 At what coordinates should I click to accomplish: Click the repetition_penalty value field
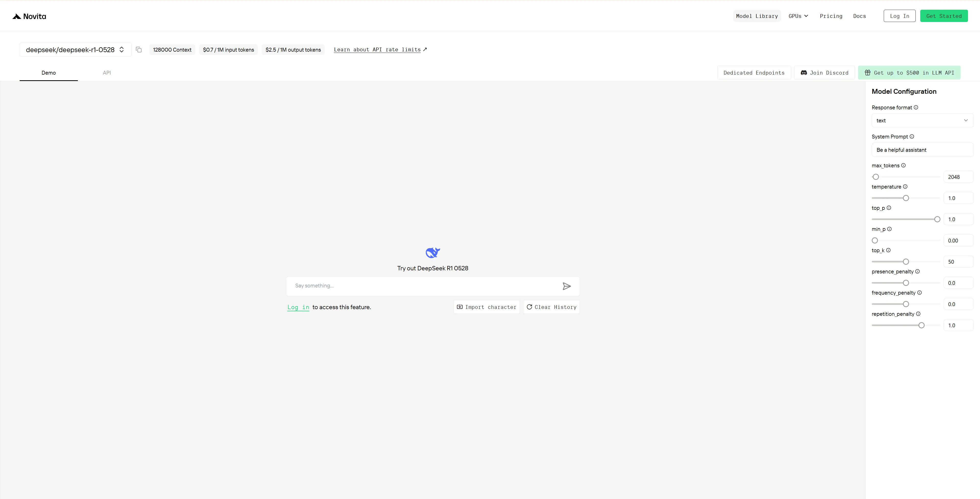tap(958, 325)
